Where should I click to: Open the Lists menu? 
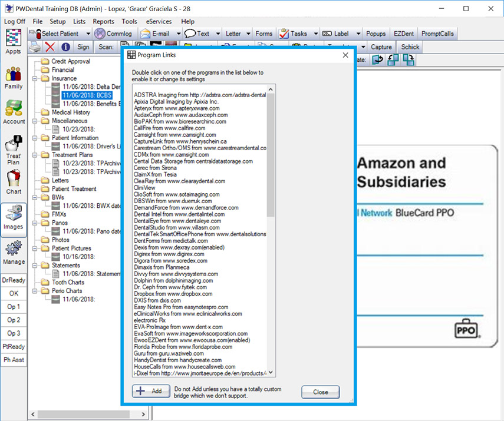[79, 22]
